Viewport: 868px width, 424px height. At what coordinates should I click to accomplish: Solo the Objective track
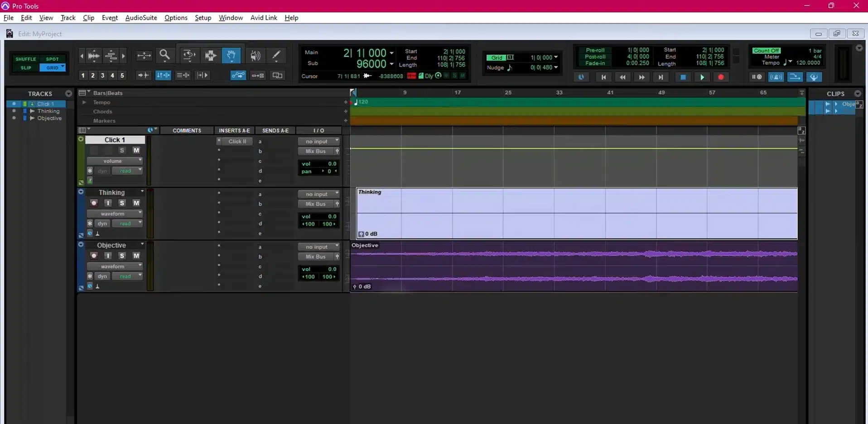(122, 256)
